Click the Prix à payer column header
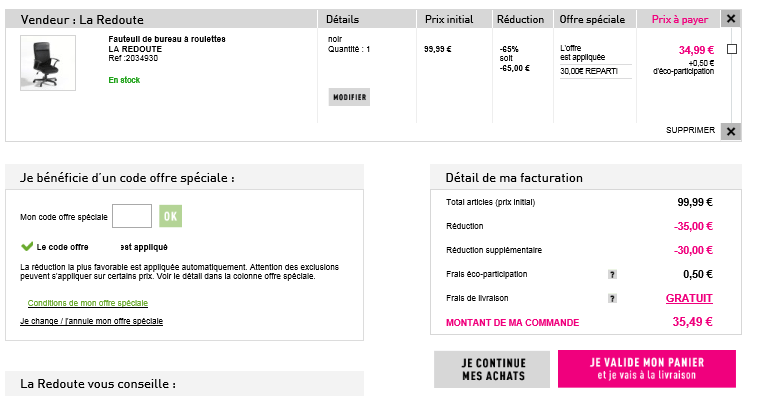Screen dimensions: 765x399 pos(680,20)
